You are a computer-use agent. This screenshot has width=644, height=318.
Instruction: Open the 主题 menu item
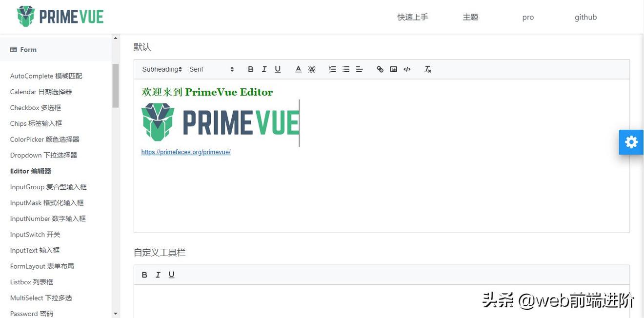coord(470,17)
